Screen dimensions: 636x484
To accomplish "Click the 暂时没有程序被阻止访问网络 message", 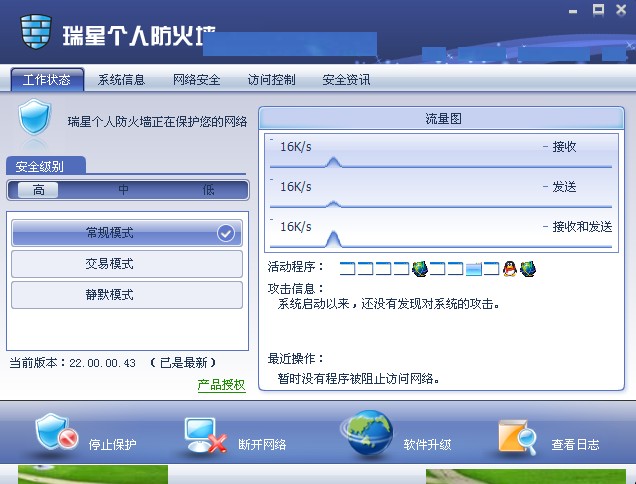I will [x=359, y=378].
